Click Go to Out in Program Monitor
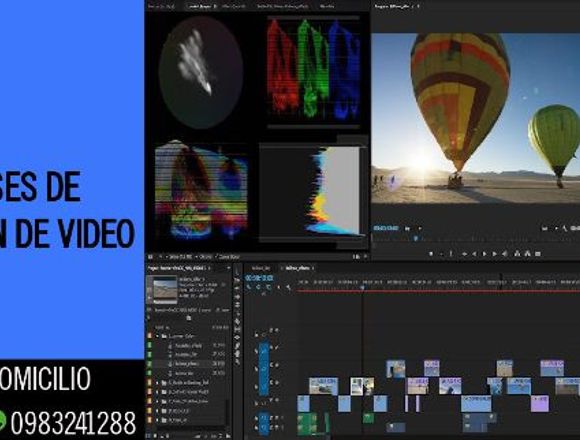Screen dimensions: 580x440 click(505, 254)
